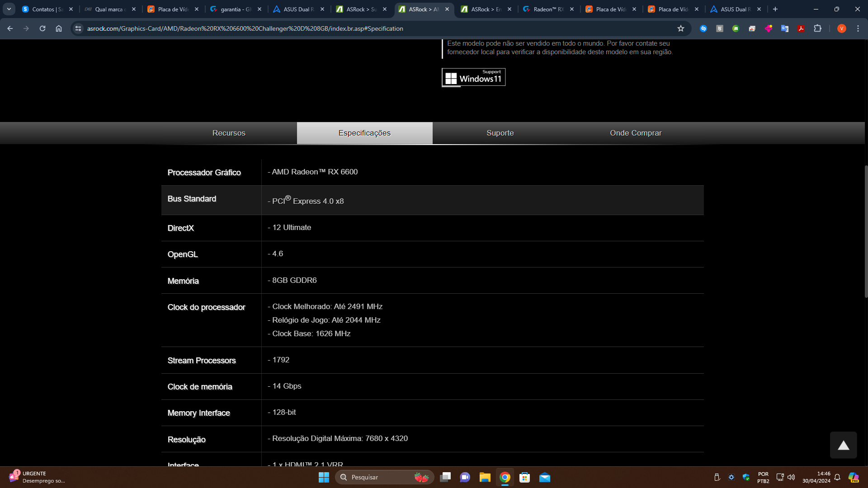Switch to the garantia Google tab
Screen dimensions: 868x488
click(236, 9)
